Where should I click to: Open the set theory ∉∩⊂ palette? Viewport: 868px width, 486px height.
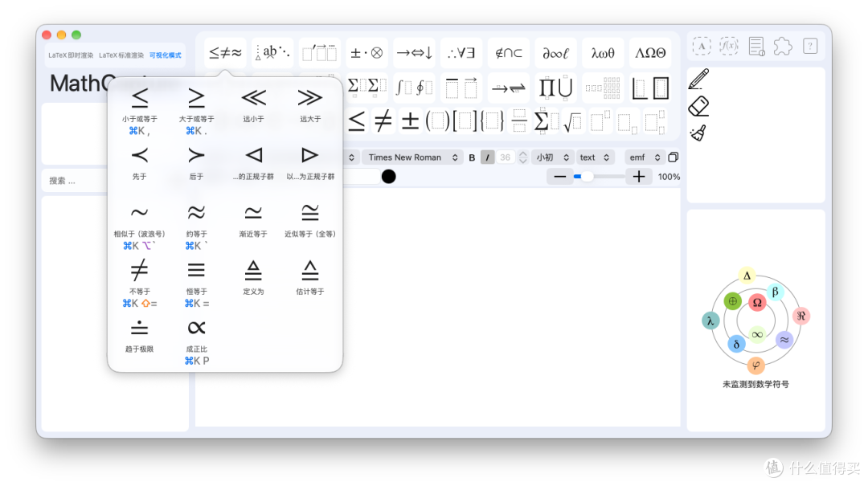(508, 53)
